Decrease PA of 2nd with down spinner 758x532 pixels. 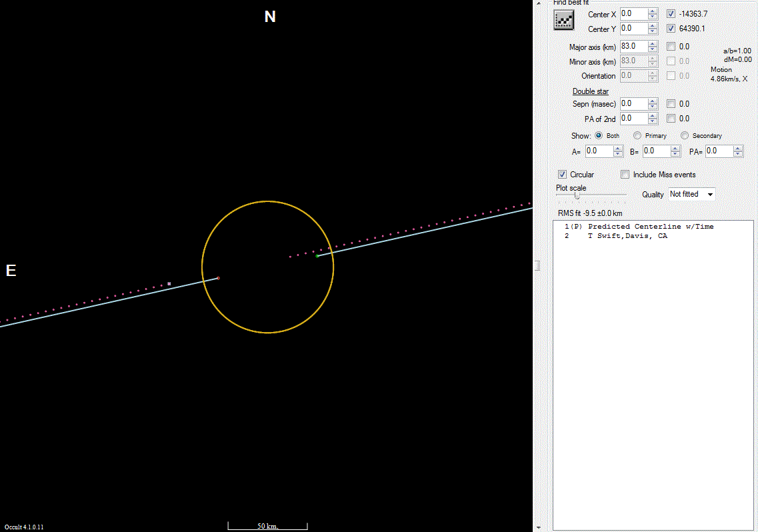653,121
